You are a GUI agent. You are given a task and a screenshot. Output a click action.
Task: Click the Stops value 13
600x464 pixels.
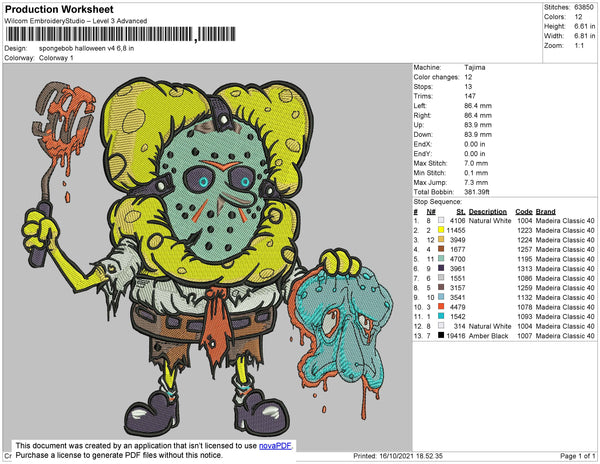(468, 86)
